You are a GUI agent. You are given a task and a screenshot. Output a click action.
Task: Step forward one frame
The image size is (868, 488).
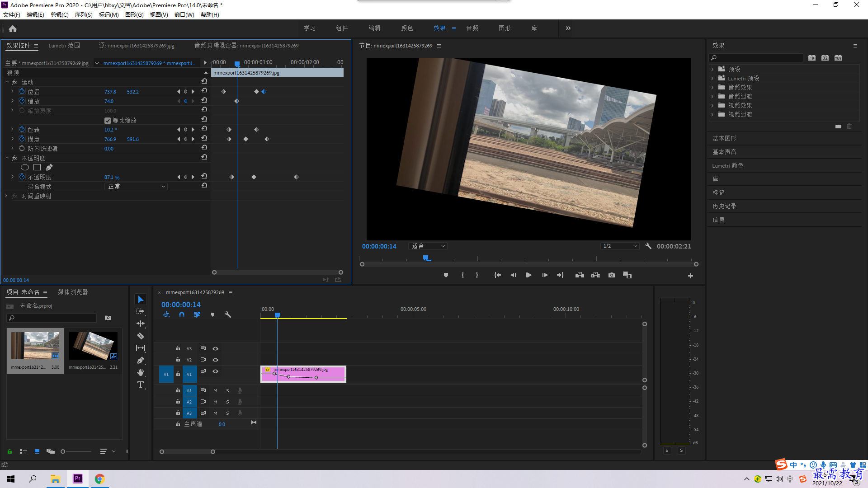click(x=545, y=275)
